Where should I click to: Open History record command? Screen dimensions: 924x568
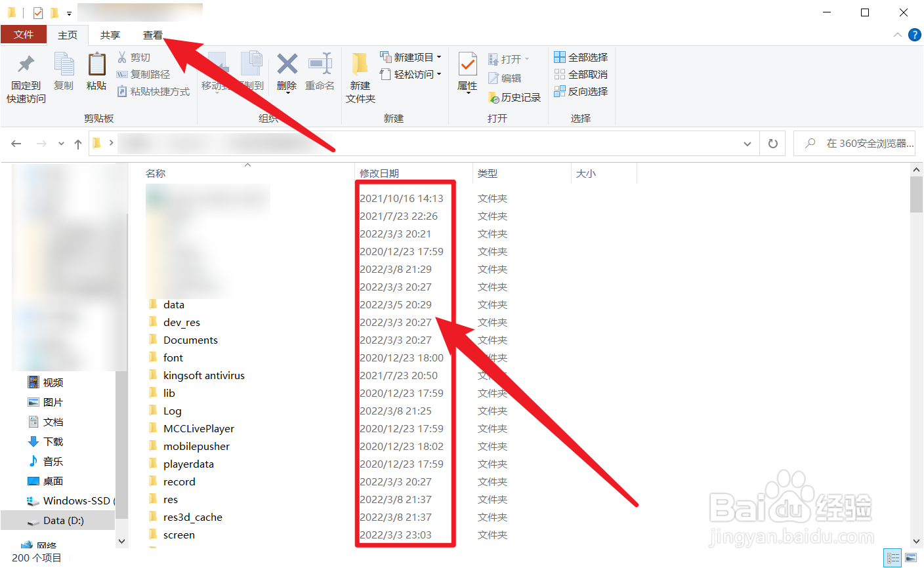point(514,98)
